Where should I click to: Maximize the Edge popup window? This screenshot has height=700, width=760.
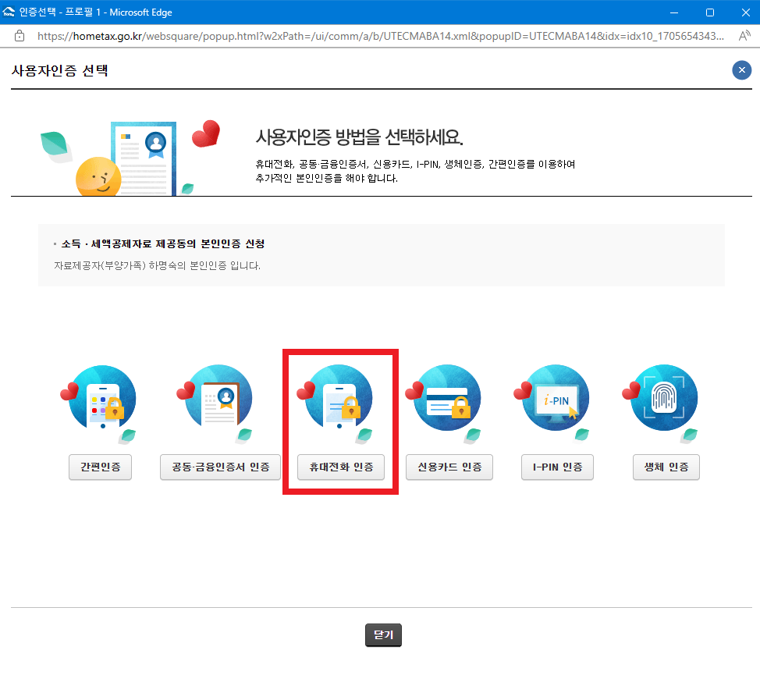(710, 12)
